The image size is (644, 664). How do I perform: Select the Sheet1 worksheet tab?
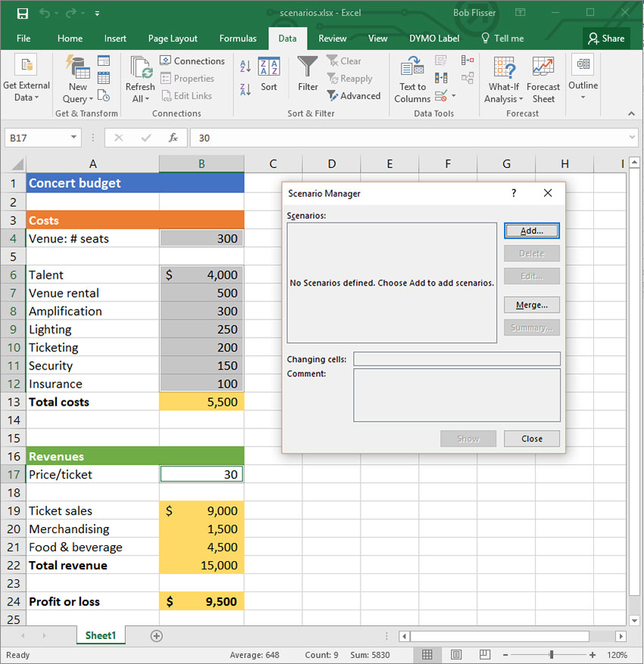(x=101, y=636)
